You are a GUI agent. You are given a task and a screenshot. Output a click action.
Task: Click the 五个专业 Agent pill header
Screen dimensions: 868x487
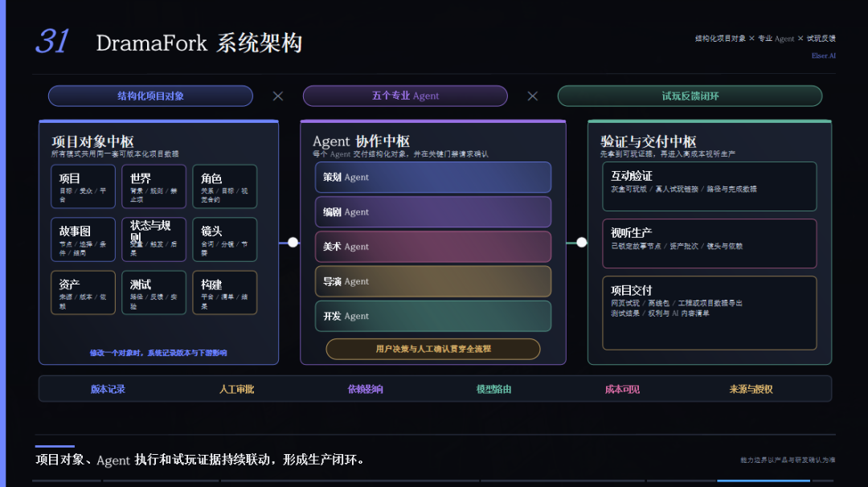(405, 96)
